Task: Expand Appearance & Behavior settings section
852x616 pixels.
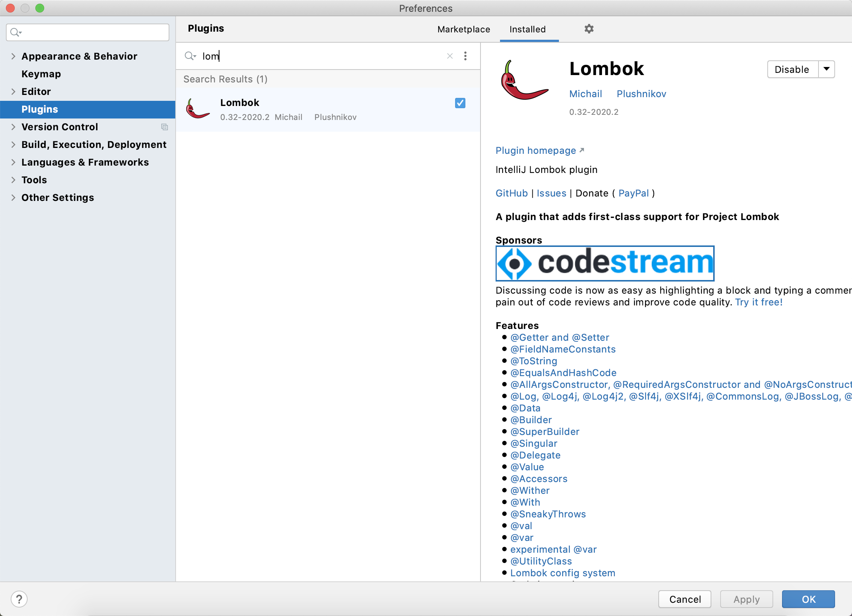Action: [14, 56]
